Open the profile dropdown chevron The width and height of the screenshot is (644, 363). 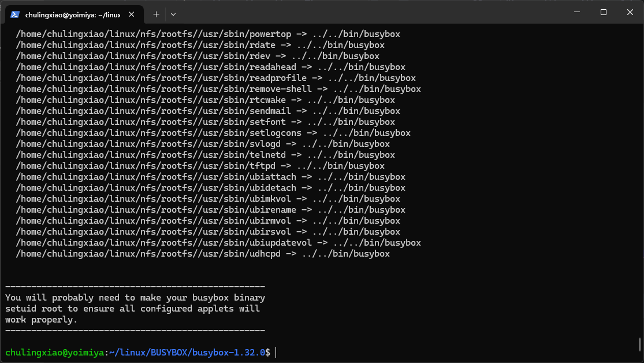click(x=173, y=14)
